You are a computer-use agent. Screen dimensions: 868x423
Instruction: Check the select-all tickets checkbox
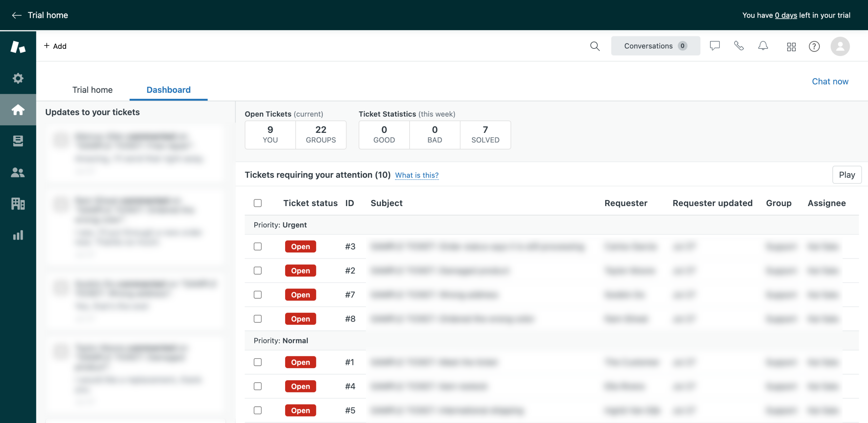point(258,203)
